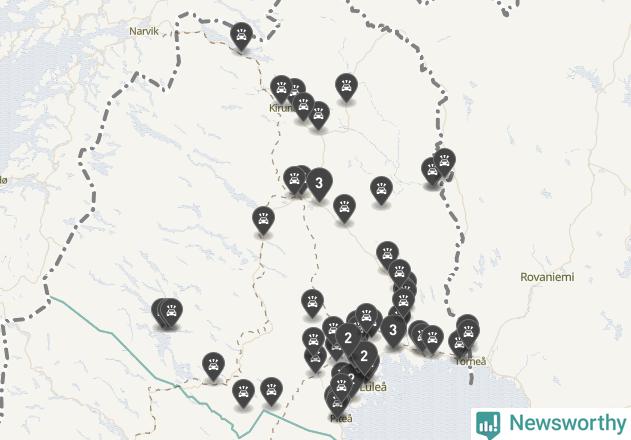Click the rightmost of two southern car markers
631x440 pixels.
pos(271,391)
